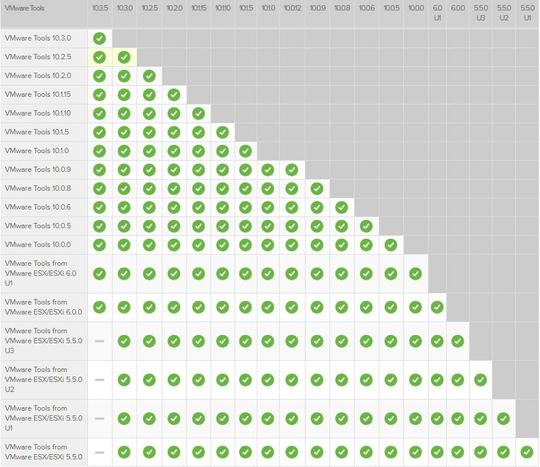Viewport: 540px width, 467px height.
Task: Click ESX/ESXi 6.0 U1 row checkmark under 10.0.0
Action: [416, 273]
